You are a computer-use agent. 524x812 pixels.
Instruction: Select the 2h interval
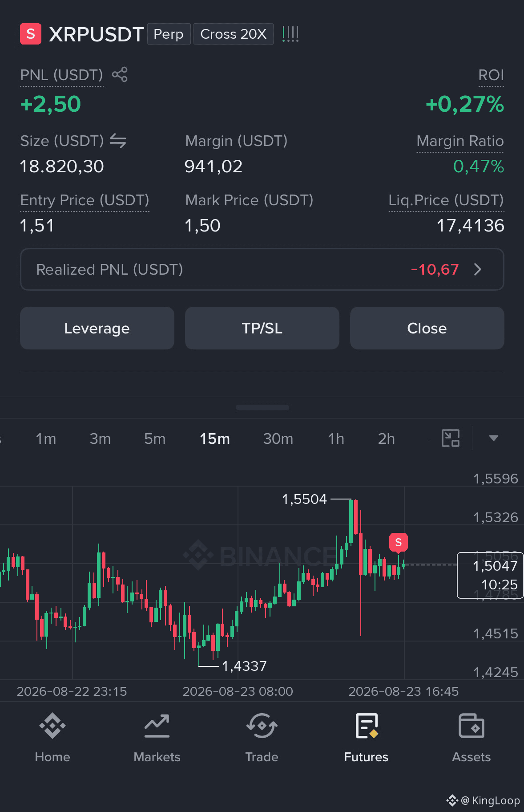pyautogui.click(x=387, y=438)
